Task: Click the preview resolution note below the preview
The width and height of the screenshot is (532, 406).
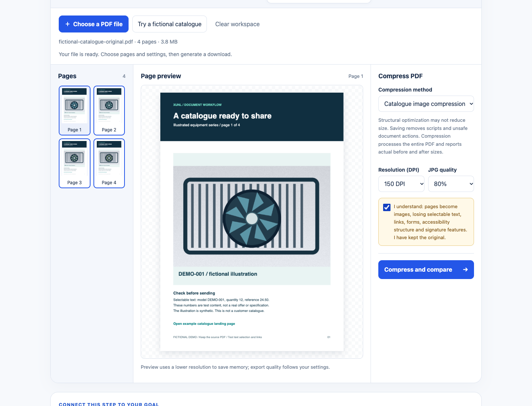Action: [x=235, y=367]
